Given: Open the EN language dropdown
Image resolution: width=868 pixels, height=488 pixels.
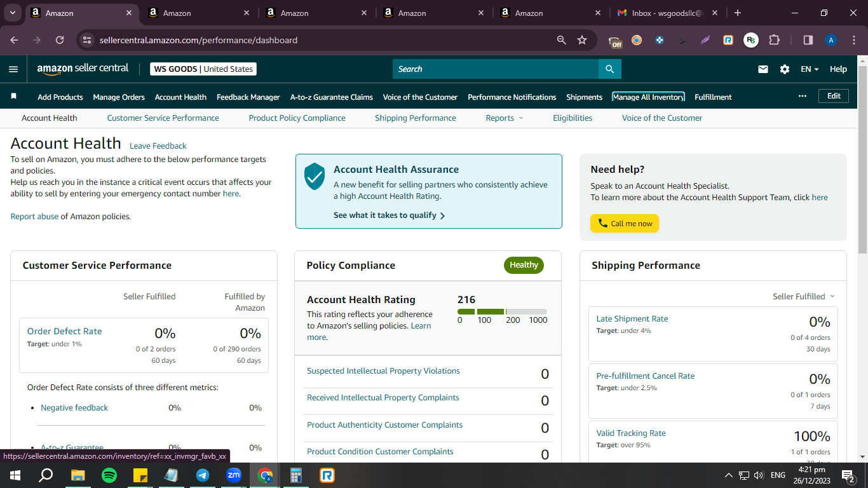Looking at the screenshot, I should coord(810,69).
